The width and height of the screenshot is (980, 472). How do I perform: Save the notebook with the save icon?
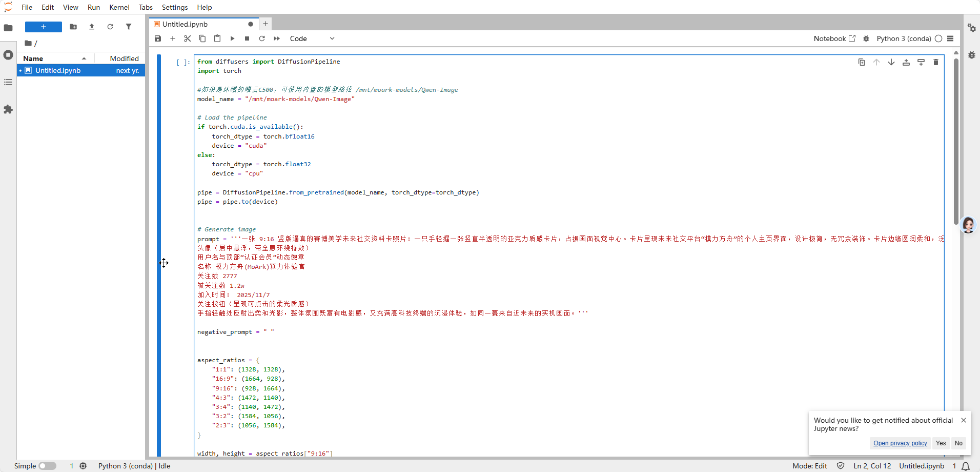tap(158, 38)
